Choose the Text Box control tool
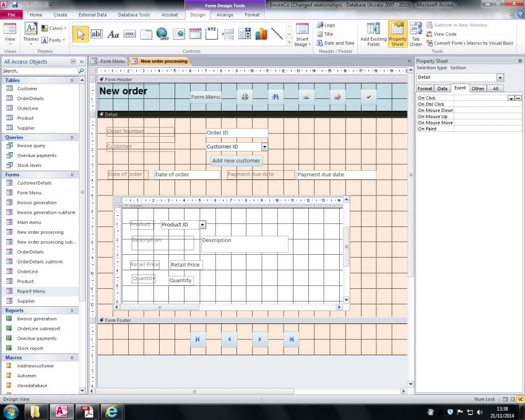 97,34
